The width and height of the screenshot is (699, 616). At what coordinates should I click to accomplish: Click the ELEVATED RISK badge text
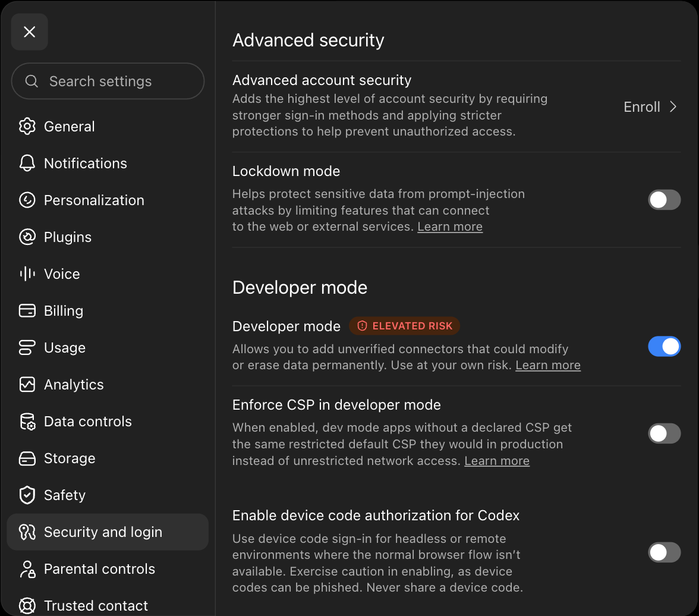(413, 326)
